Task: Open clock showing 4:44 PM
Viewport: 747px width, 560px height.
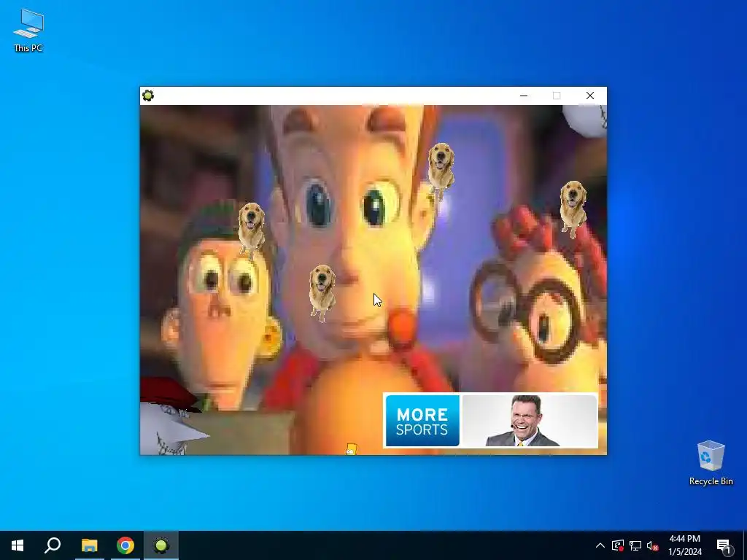Action: [x=684, y=545]
